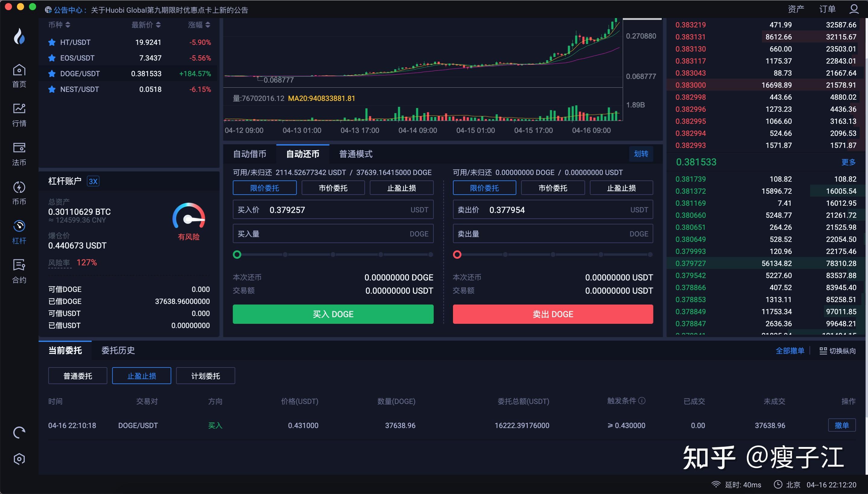
Task: Open the 首页 home page from the sidebar
Action: click(x=19, y=75)
